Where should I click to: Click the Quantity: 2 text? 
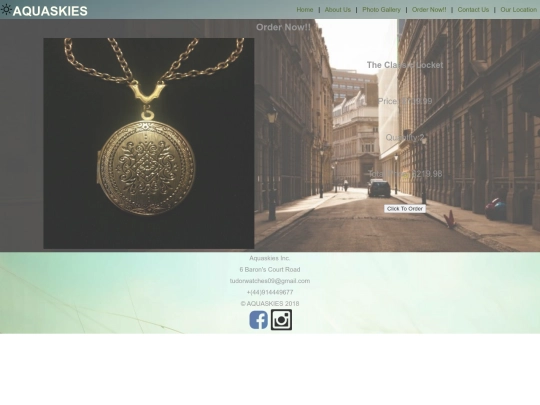[x=405, y=138]
